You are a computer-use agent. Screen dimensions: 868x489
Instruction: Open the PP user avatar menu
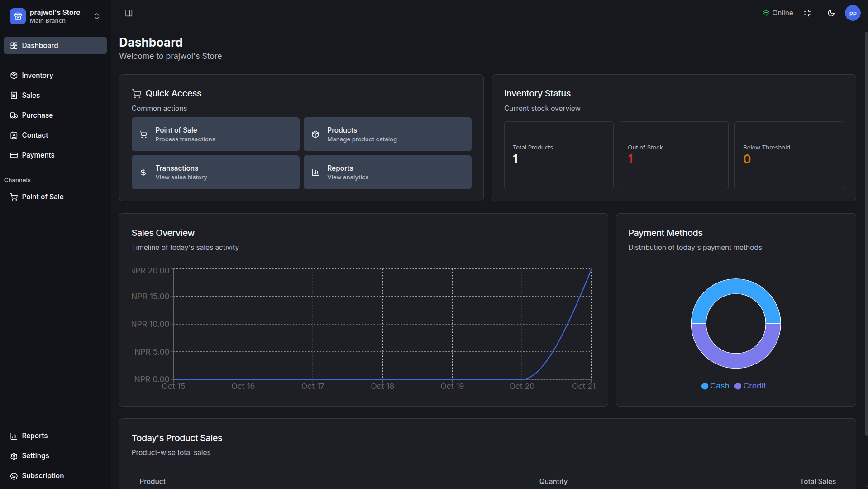pyautogui.click(x=852, y=13)
